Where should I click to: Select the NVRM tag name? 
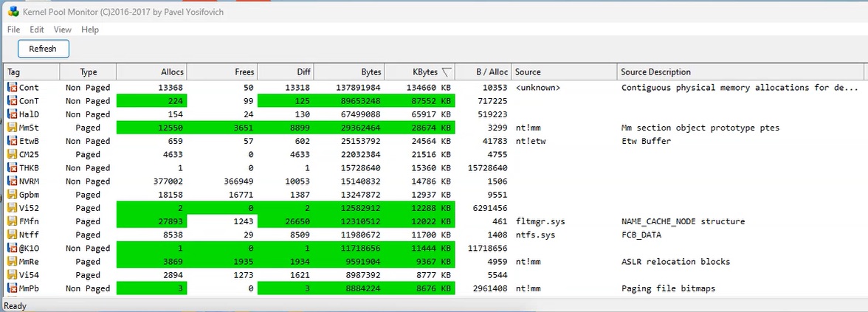[29, 181]
